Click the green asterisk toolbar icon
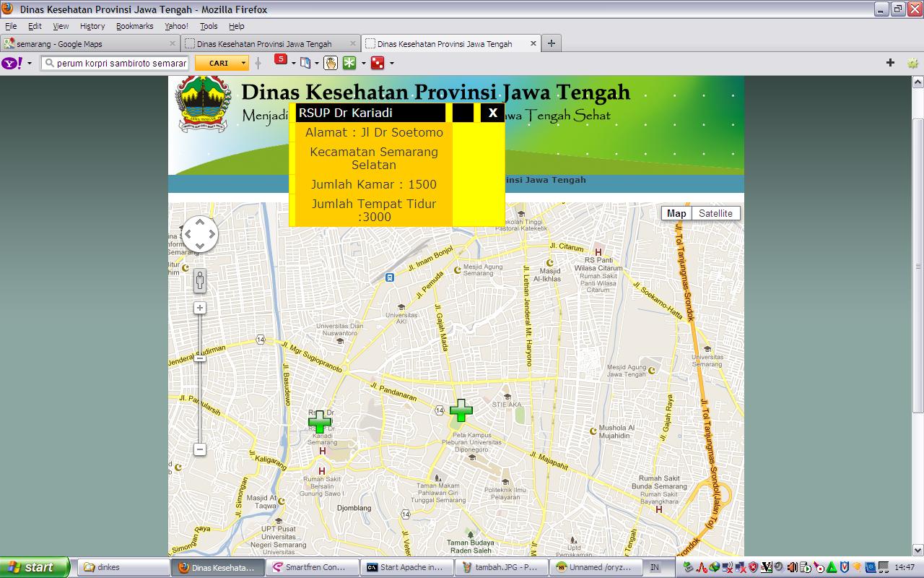 coord(349,63)
